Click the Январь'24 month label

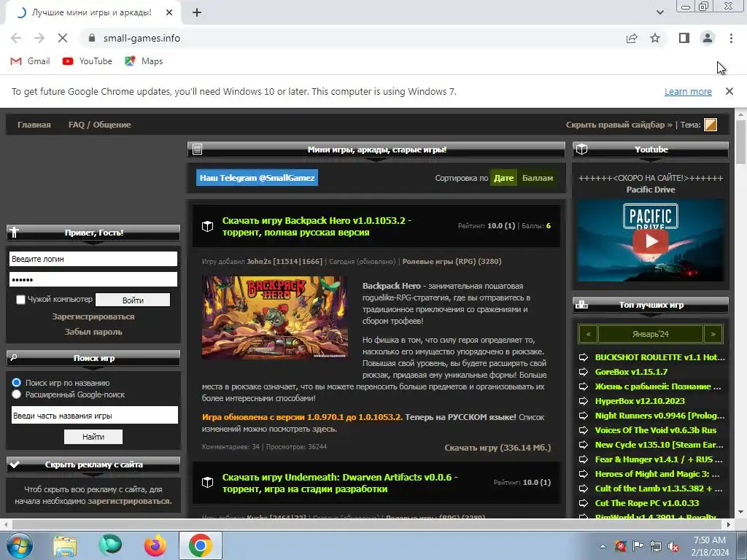[x=651, y=334]
